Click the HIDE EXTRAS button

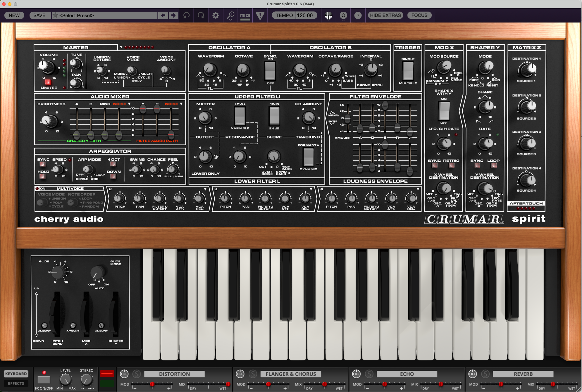click(385, 15)
